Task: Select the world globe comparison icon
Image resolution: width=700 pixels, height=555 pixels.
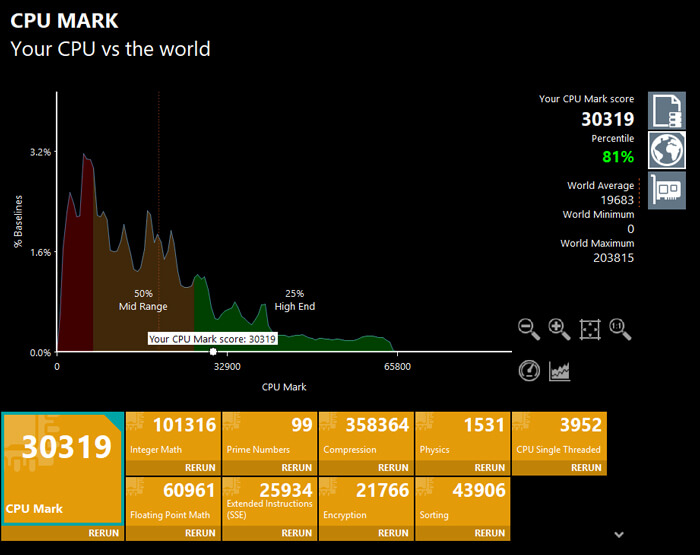Action: [666, 149]
